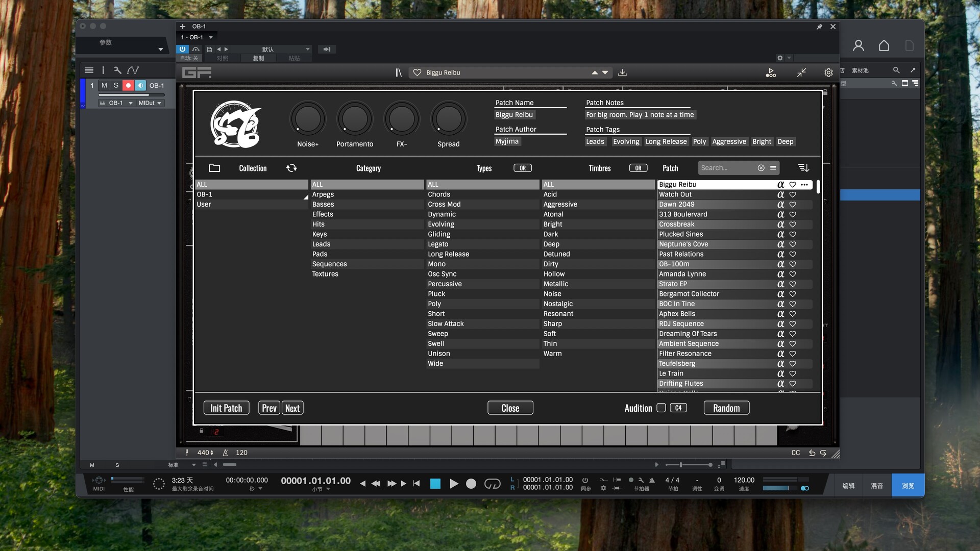
Task: Click the metronome icon beside tempo 120
Action: 225,453
